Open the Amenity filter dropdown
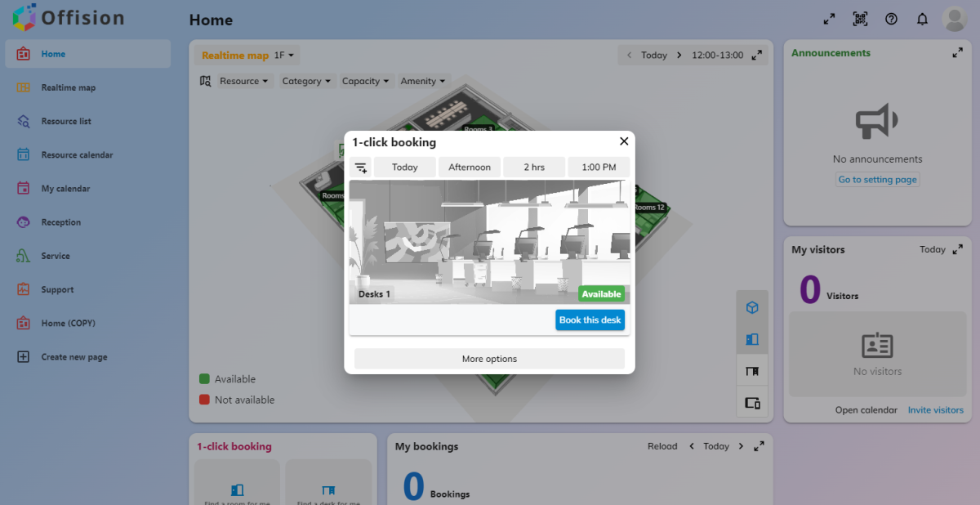980x505 pixels. (x=423, y=81)
